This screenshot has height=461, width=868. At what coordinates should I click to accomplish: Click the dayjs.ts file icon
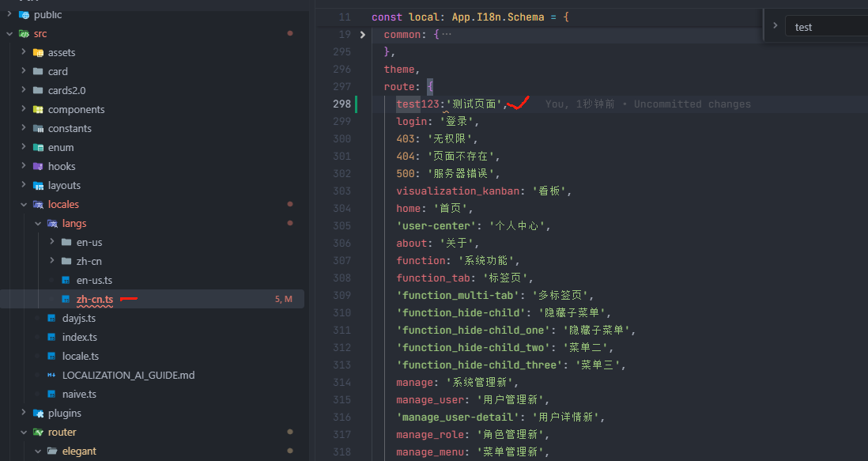[x=51, y=319]
